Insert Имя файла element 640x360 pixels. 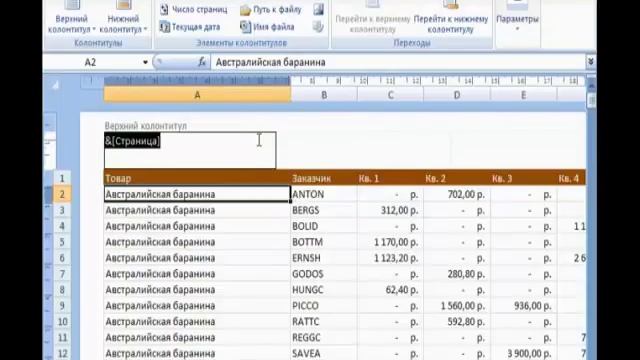point(267,27)
